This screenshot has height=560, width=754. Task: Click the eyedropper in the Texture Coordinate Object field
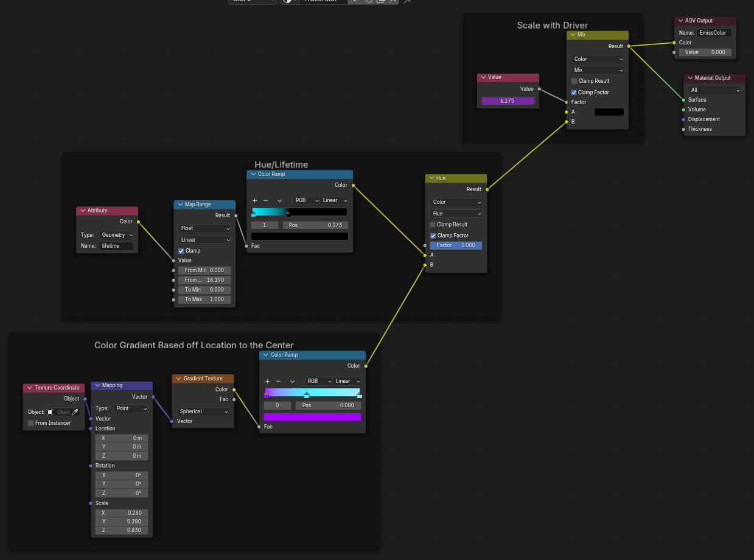click(x=75, y=412)
